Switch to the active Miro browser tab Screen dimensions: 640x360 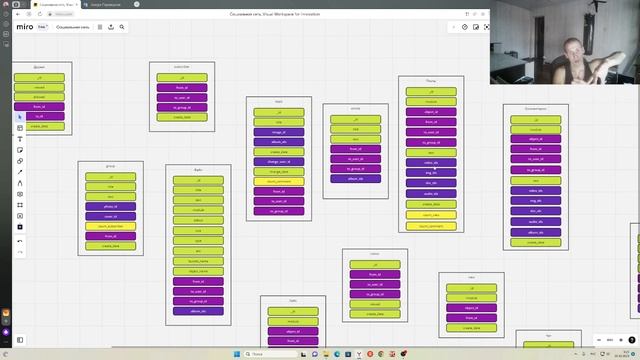click(x=56, y=4)
